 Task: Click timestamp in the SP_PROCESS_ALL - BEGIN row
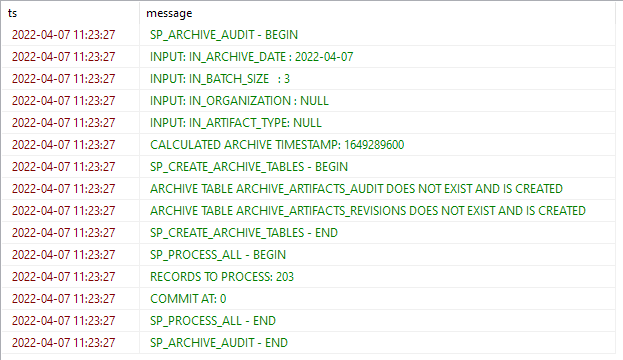pos(64,255)
